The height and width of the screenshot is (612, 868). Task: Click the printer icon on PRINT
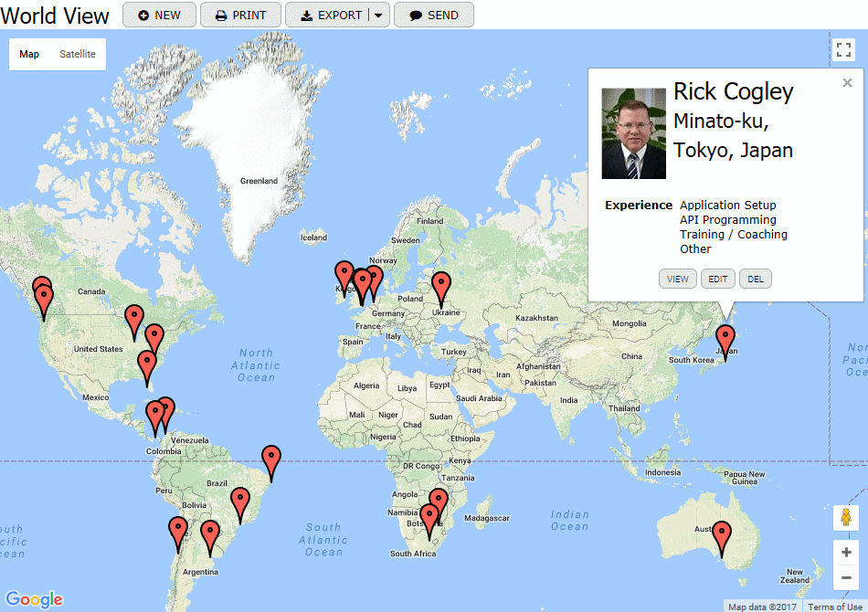221,16
